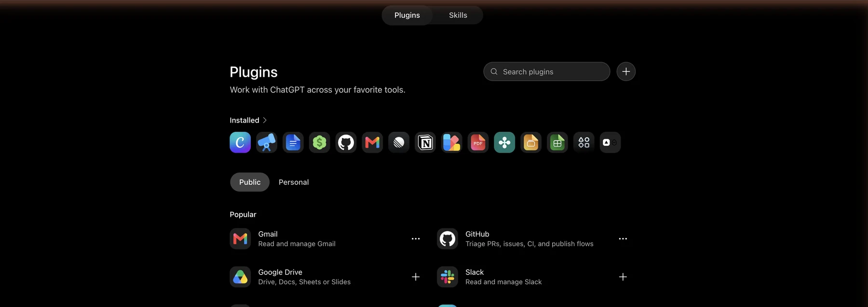Open the installed red PDF plugin icon
The height and width of the screenshot is (307, 868).
coord(478,142)
